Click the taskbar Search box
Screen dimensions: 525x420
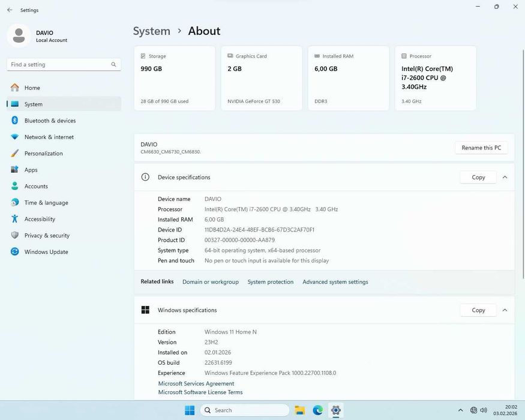pos(245,410)
